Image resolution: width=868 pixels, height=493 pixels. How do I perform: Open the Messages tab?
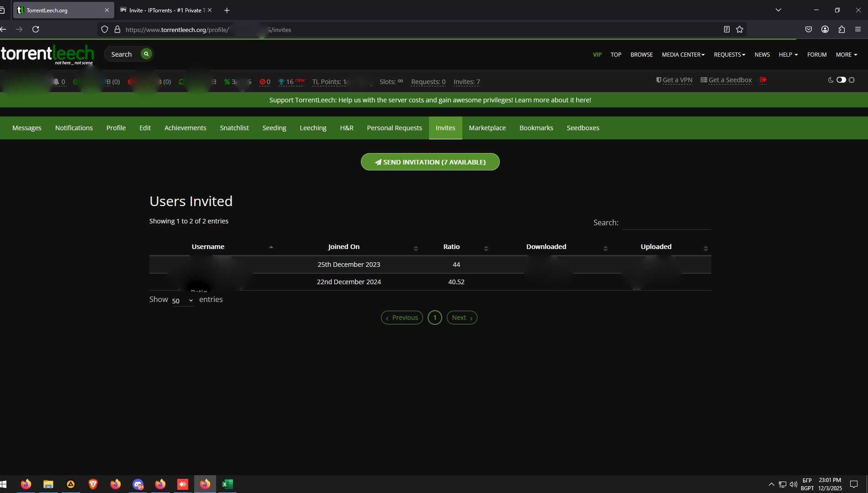pyautogui.click(x=27, y=128)
